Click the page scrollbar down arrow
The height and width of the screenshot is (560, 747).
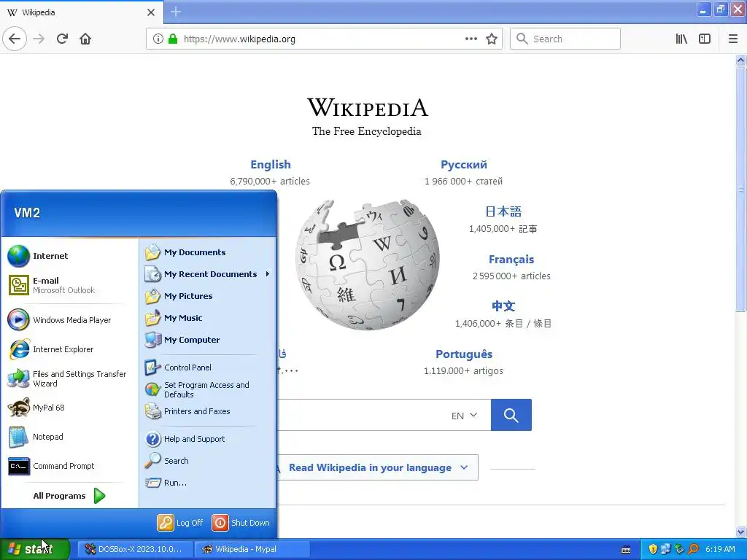tap(740, 532)
